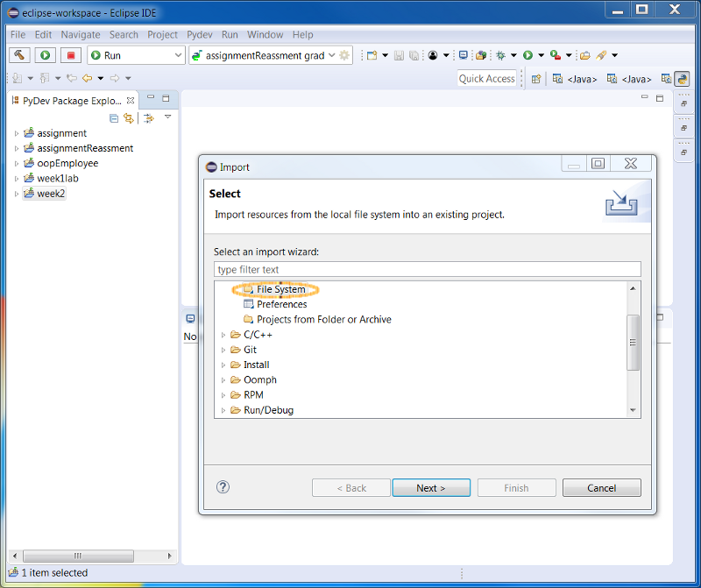Click the Open Perspective icon
The width and height of the screenshot is (701, 588).
coord(535,79)
